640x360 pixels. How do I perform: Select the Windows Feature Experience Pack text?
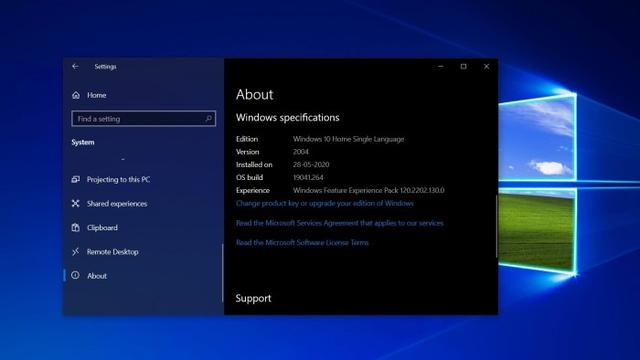tap(369, 190)
